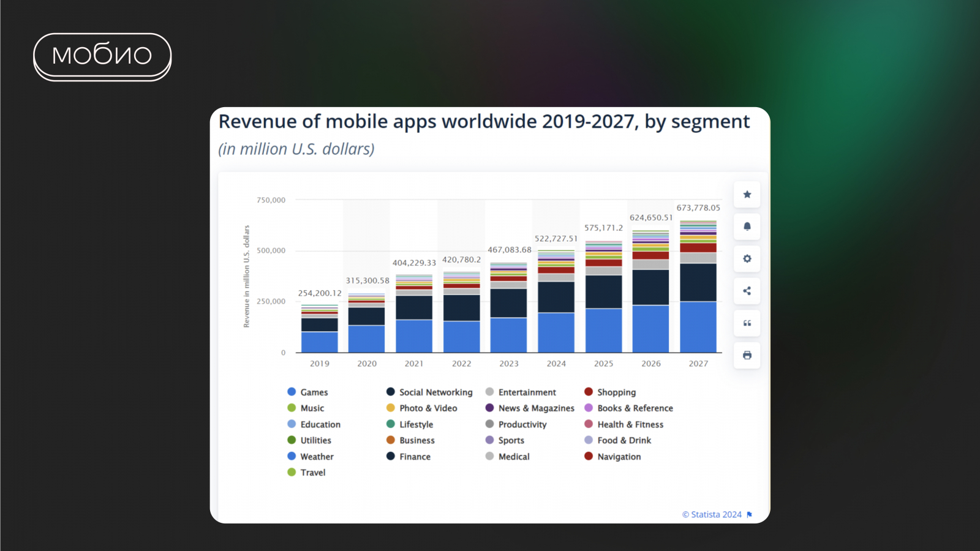Click the star favorite icon
980x551 pixels.
click(x=747, y=195)
